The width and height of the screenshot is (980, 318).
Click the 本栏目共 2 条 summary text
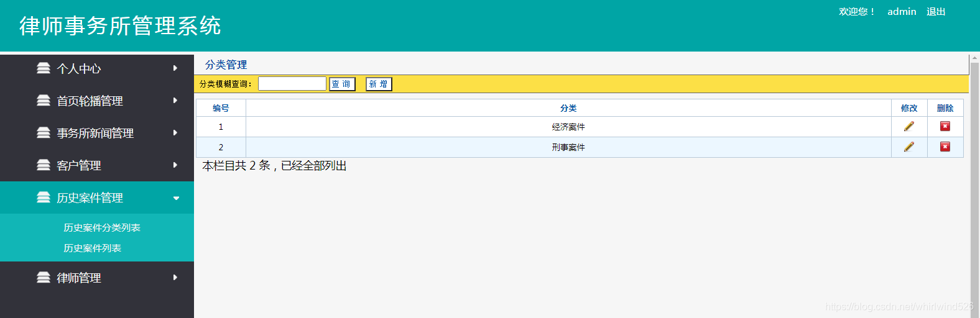pyautogui.click(x=274, y=166)
